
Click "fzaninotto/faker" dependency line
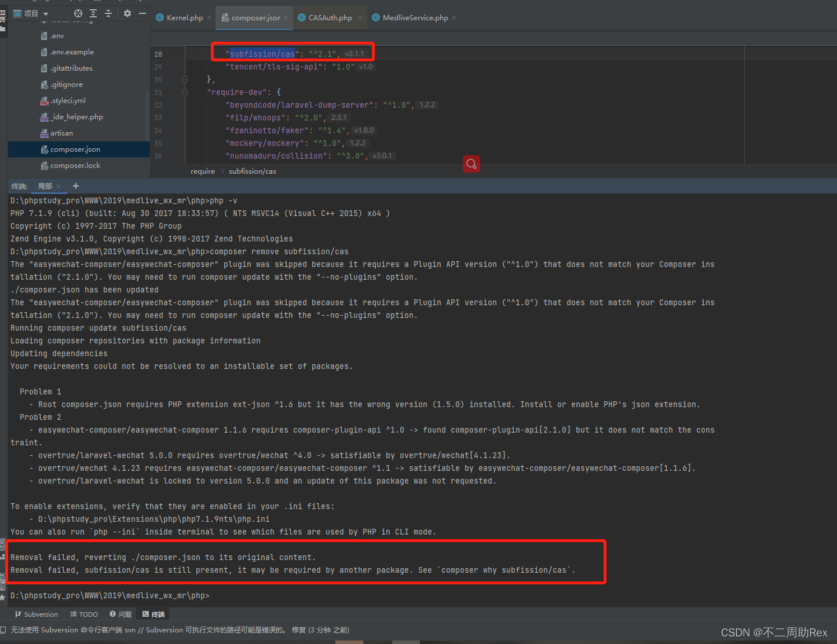[x=287, y=130]
